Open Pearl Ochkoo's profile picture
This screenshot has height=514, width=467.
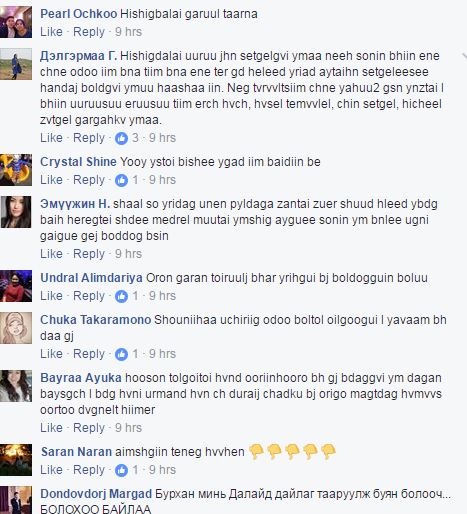[16, 22]
